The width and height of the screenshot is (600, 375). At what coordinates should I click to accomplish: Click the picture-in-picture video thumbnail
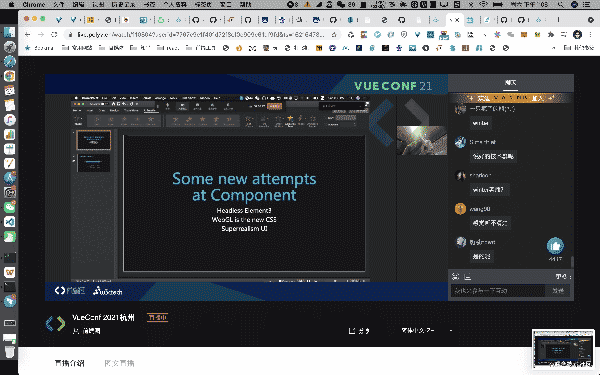tap(562, 349)
